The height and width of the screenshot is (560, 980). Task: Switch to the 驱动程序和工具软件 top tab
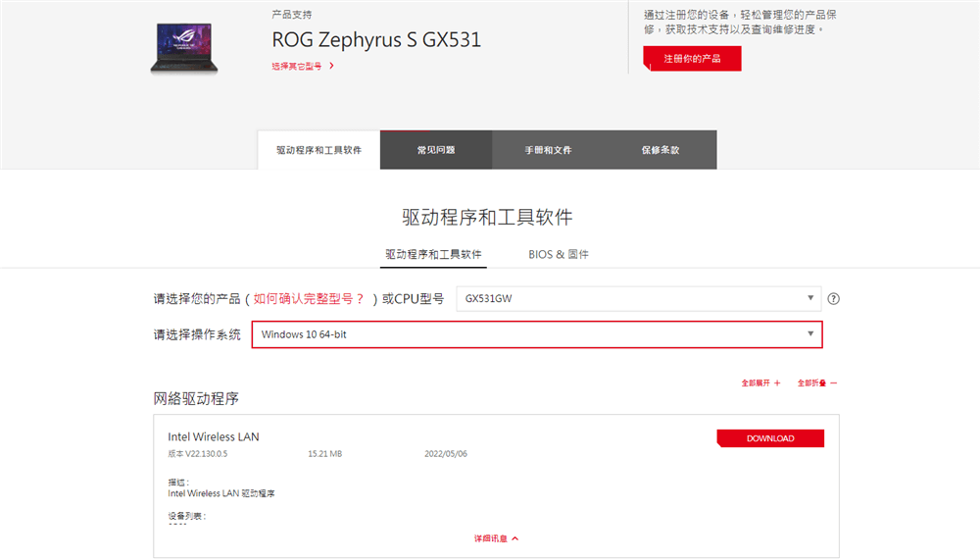pyautogui.click(x=318, y=150)
